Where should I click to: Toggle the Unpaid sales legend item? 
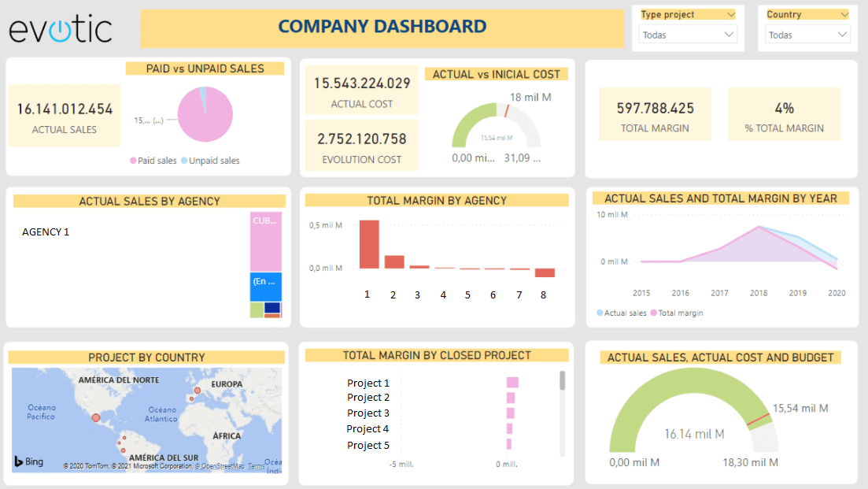point(209,161)
